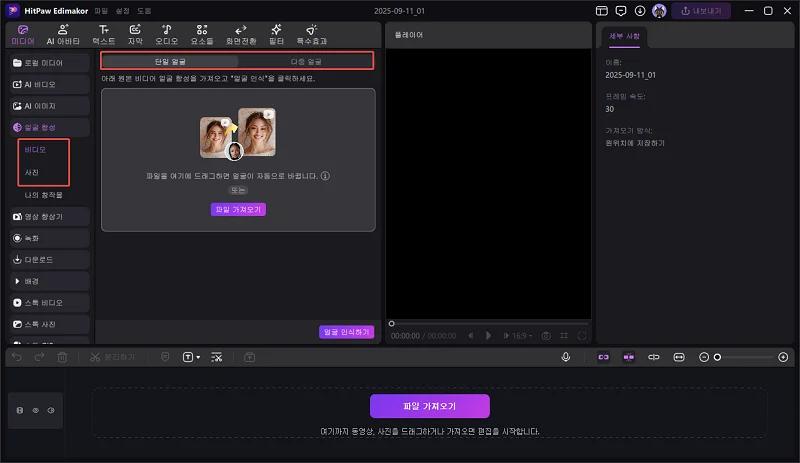
Task: Click the player seek bar handle
Action: coord(391,323)
